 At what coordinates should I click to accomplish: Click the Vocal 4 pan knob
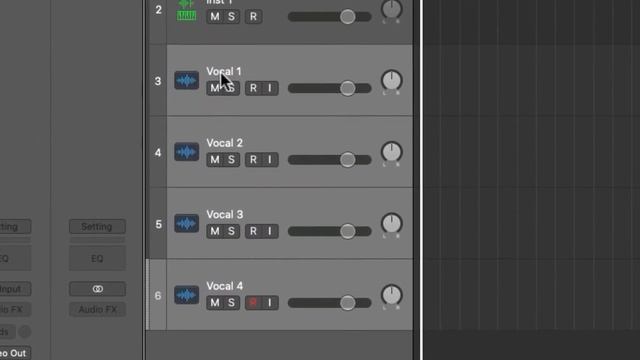pyautogui.click(x=391, y=295)
